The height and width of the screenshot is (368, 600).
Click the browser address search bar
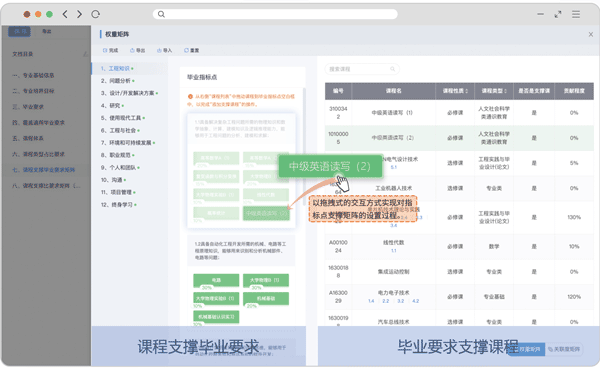[275, 14]
